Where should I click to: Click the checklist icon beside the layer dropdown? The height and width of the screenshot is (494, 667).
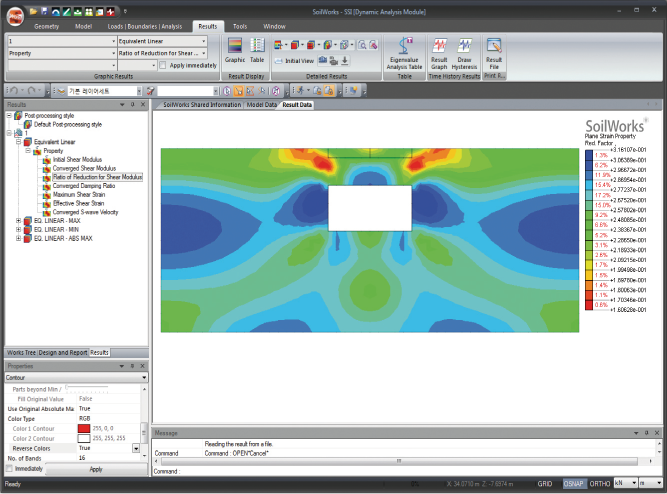(151, 91)
